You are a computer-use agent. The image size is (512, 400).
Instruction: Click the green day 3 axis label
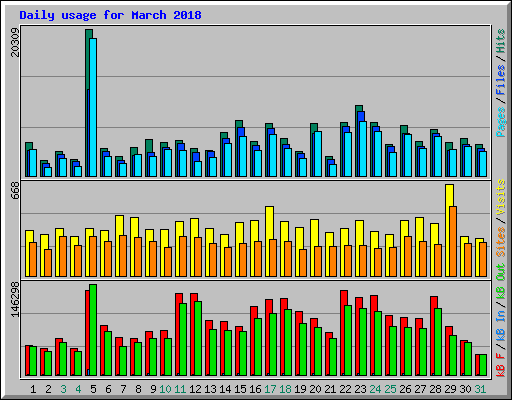[63, 389]
